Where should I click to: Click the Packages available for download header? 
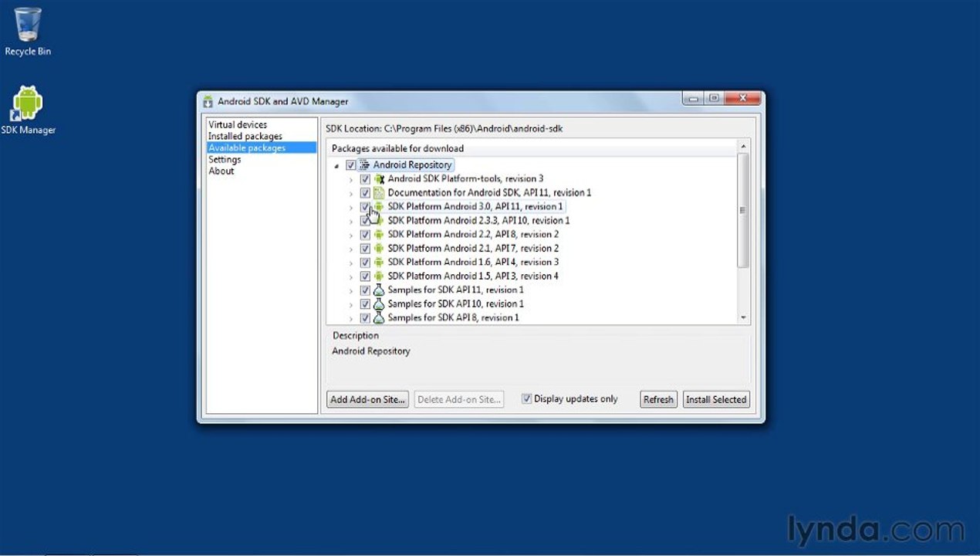click(x=398, y=148)
